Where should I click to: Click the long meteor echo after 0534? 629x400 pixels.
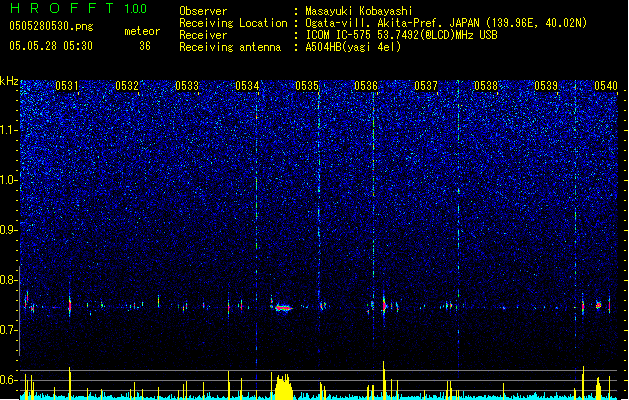[x=284, y=308]
